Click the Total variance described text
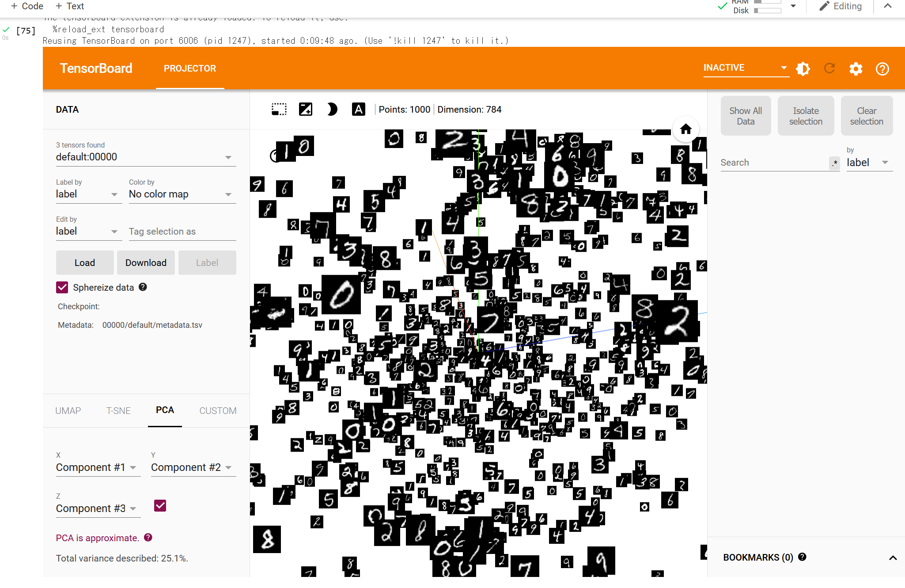The width and height of the screenshot is (905, 588). [x=122, y=558]
